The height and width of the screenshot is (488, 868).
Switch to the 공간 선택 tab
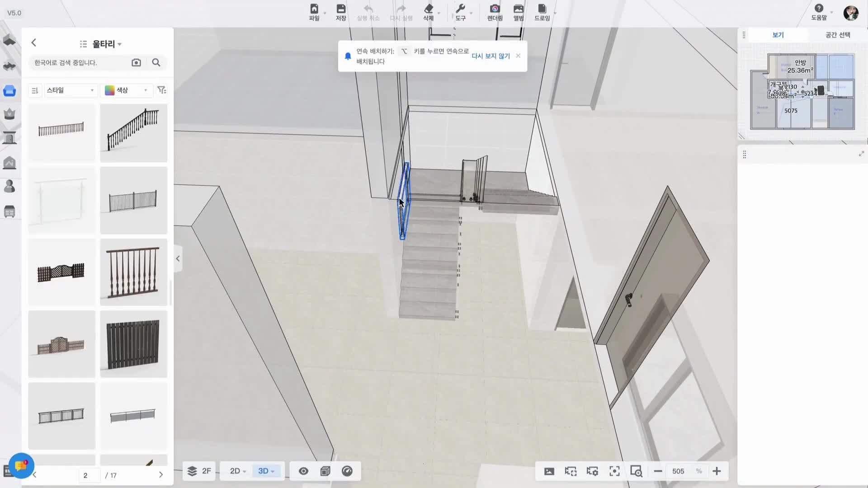837,35
